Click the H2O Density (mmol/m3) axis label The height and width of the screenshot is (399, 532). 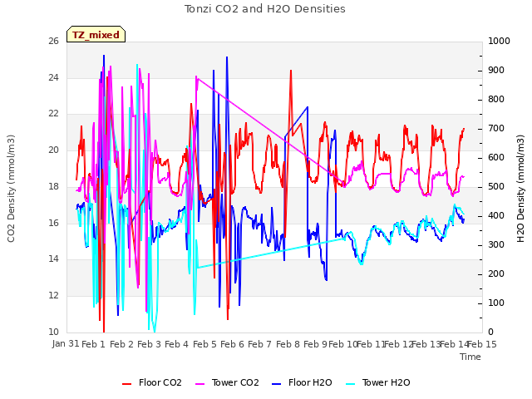[520, 189]
